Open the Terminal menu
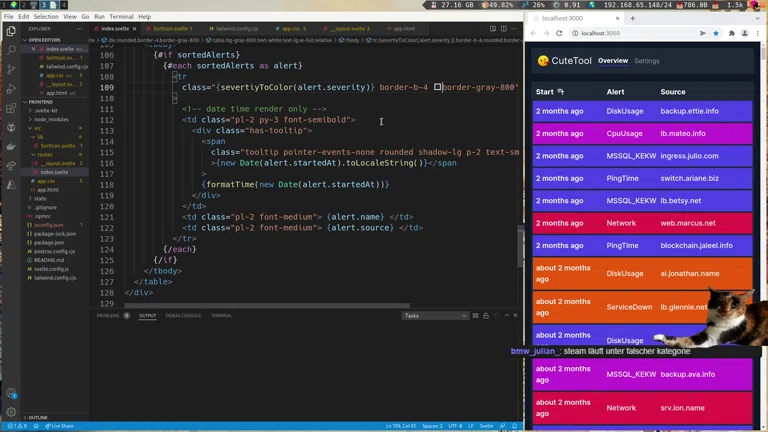Screen dimensions: 768x432 (121, 17)
